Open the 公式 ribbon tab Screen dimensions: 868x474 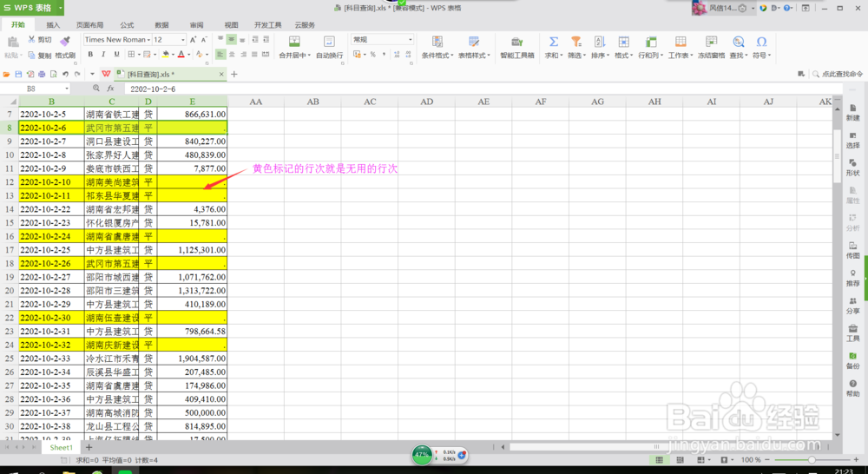(x=127, y=25)
